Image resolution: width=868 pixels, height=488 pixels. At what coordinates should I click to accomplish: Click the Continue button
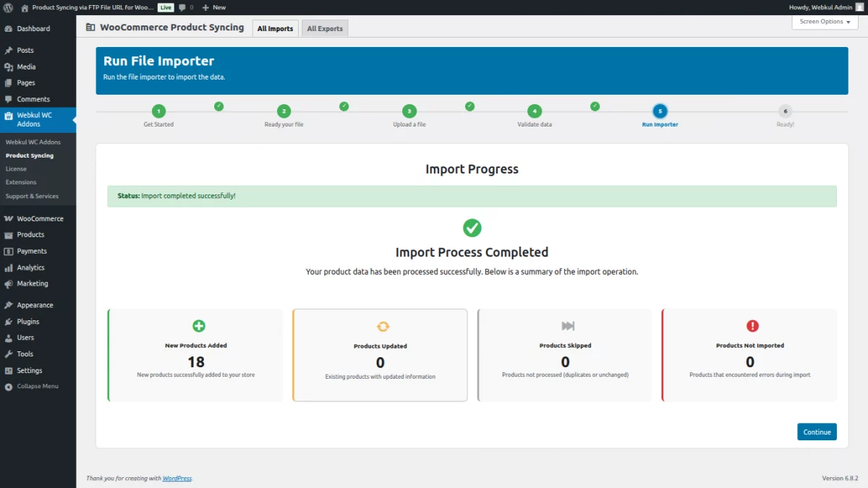click(817, 432)
